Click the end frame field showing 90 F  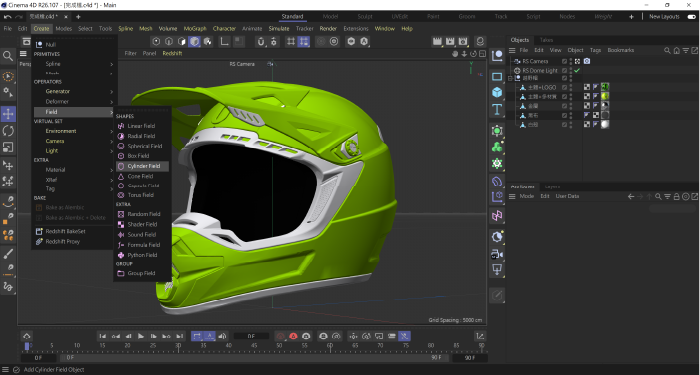470,358
